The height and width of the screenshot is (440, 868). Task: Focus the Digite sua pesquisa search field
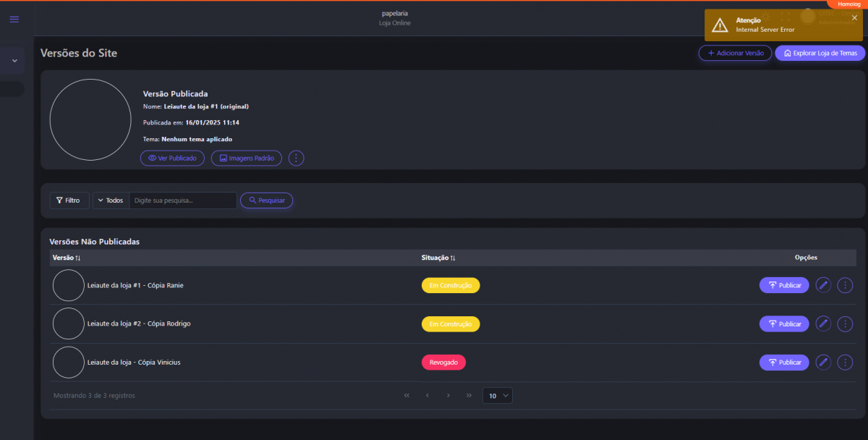tap(183, 200)
